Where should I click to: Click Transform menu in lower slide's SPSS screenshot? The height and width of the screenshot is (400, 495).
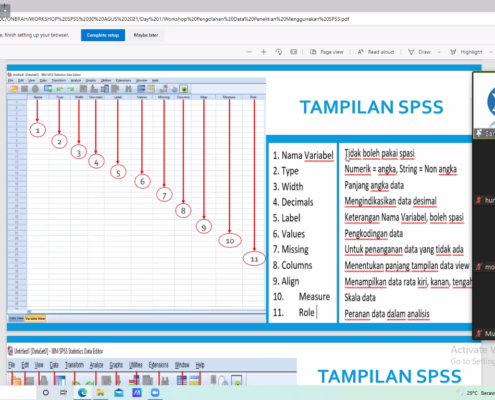(x=74, y=365)
